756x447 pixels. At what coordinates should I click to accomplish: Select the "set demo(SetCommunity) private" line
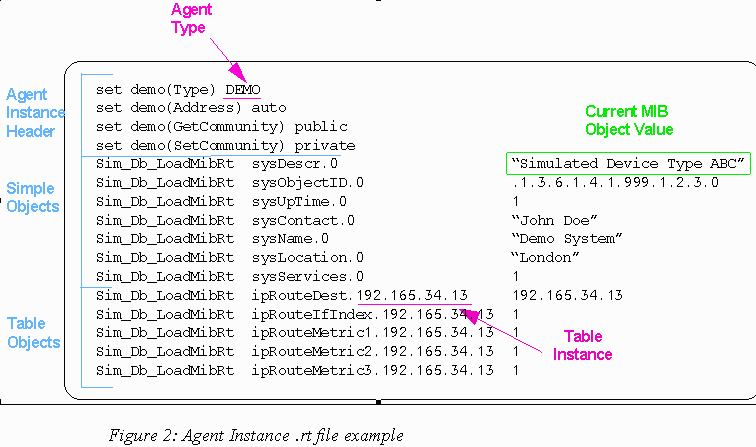226,145
